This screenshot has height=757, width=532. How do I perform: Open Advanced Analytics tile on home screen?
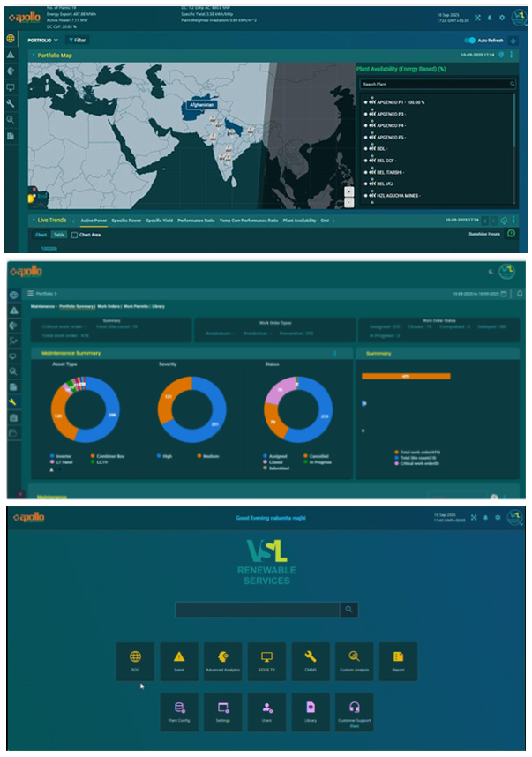222,662
